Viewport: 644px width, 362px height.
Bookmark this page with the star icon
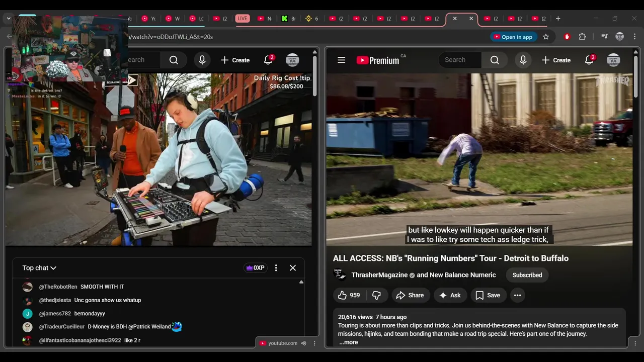coord(546,37)
